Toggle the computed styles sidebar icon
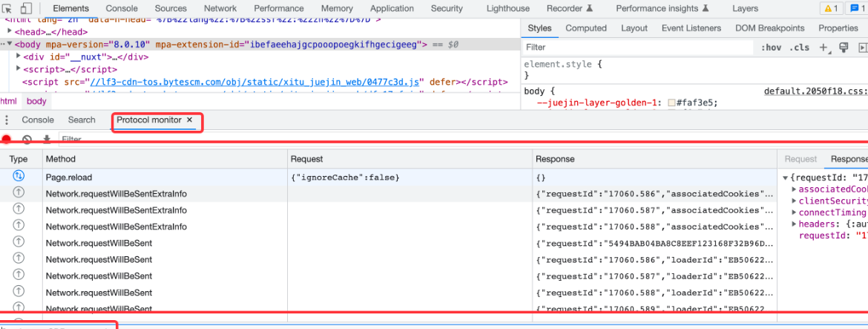 (863, 48)
